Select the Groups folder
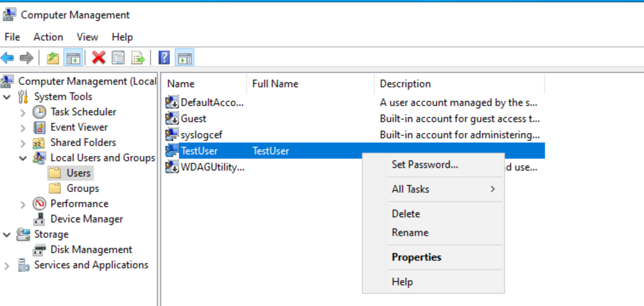 (82, 188)
